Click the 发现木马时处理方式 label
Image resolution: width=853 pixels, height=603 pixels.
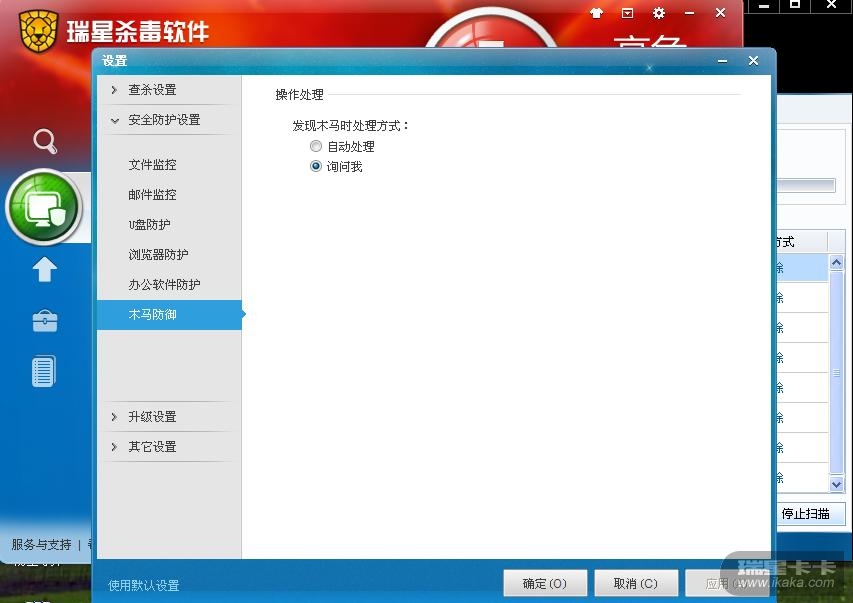tap(350, 126)
